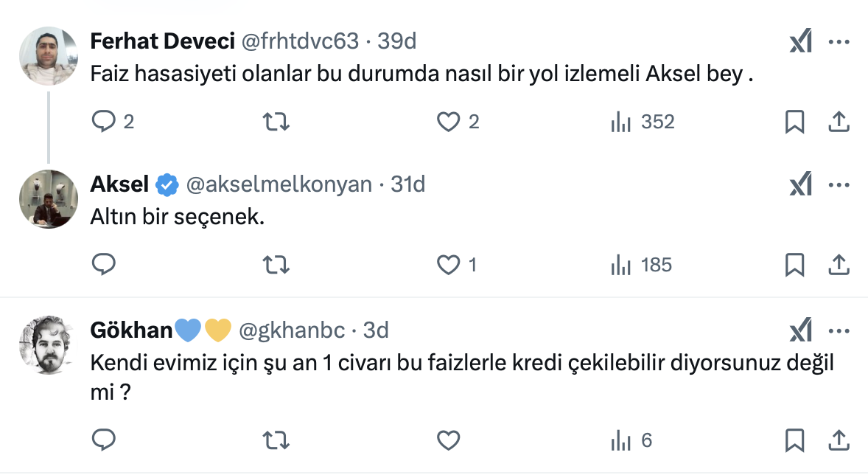Open @akselmelkonyan profile handle
868x475 pixels.
(x=279, y=184)
